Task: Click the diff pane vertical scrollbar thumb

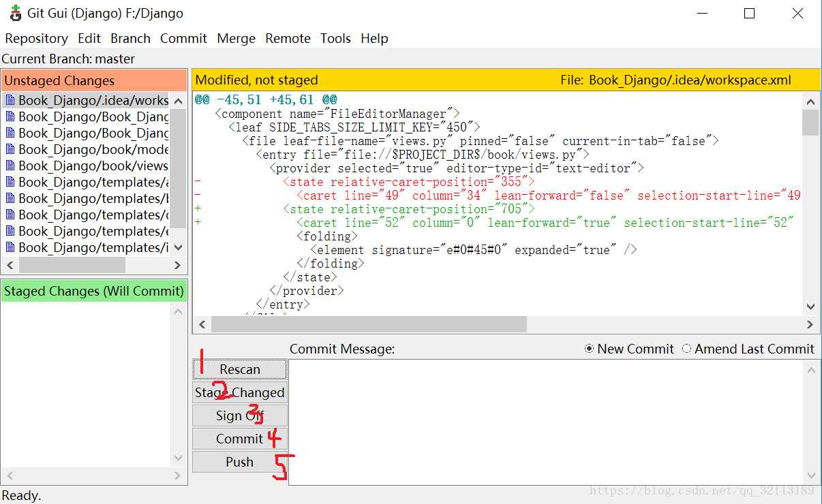Action: 810,123
